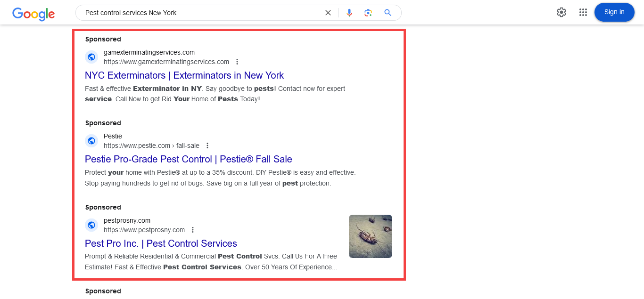The width and height of the screenshot is (644, 299).
Task: Click the https://www.gamexterminatingservices.com URL text
Action: [166, 62]
